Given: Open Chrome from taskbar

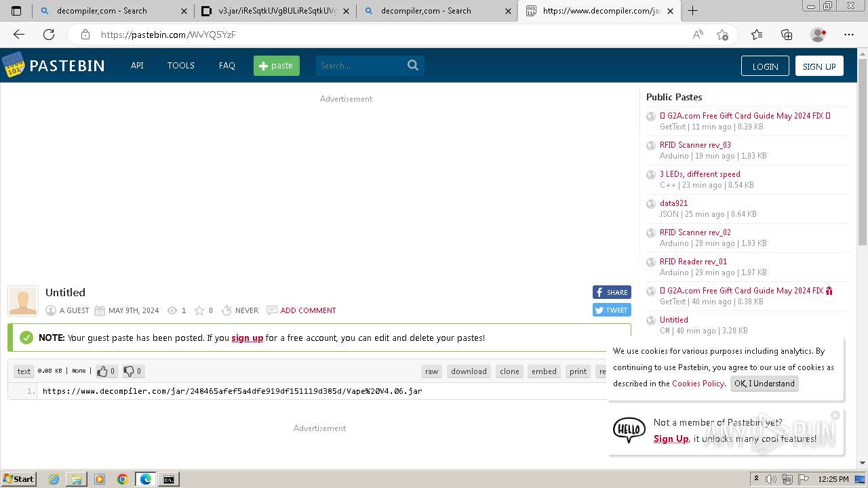Looking at the screenshot, I should pyautogui.click(x=122, y=479).
